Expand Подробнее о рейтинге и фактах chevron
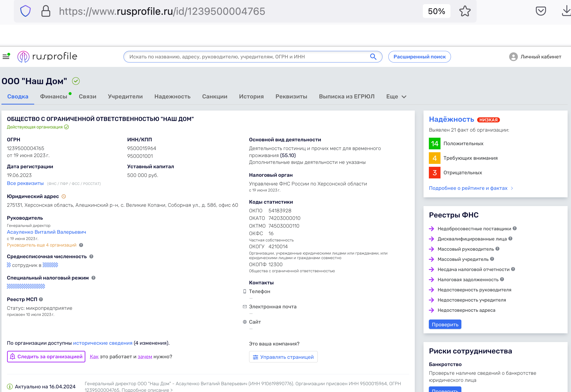 (x=512, y=188)
